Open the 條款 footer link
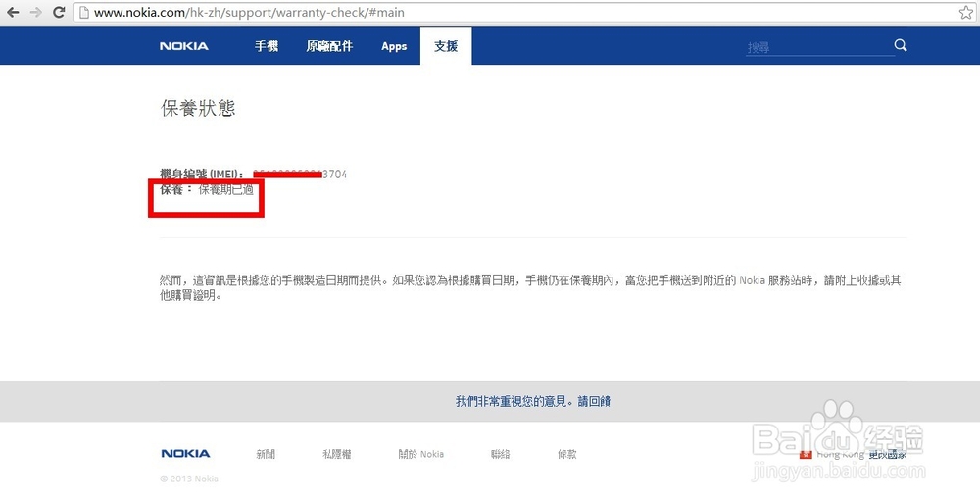980x504 pixels. tap(566, 455)
